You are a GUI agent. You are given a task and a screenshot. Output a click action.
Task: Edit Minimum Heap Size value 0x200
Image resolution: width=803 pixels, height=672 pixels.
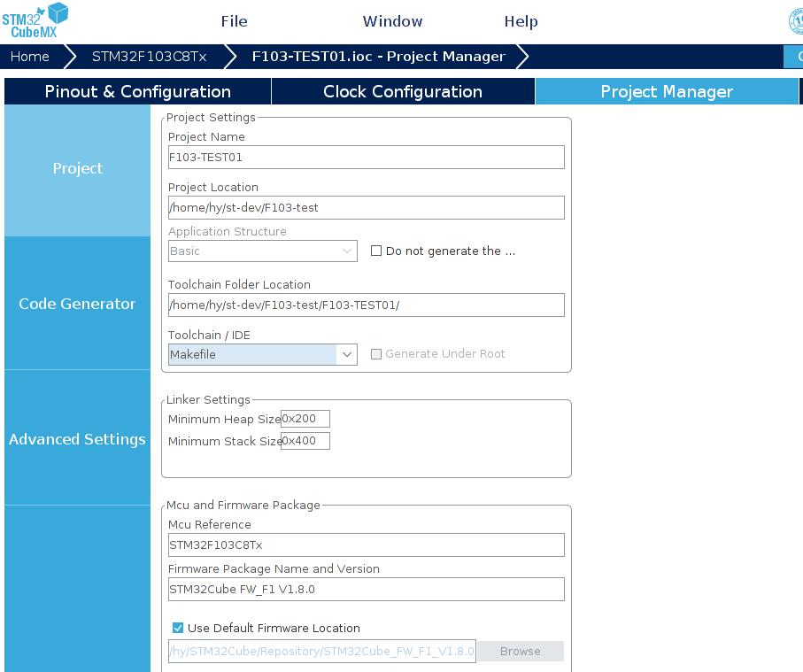(305, 419)
